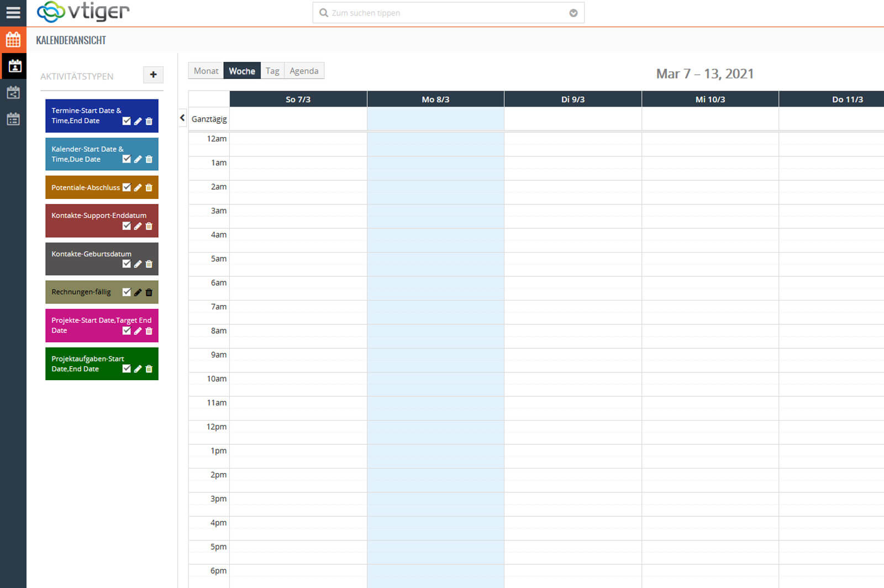This screenshot has width=884, height=588.
Task: Toggle Kalender-Start Date checkbox
Action: coord(127,159)
